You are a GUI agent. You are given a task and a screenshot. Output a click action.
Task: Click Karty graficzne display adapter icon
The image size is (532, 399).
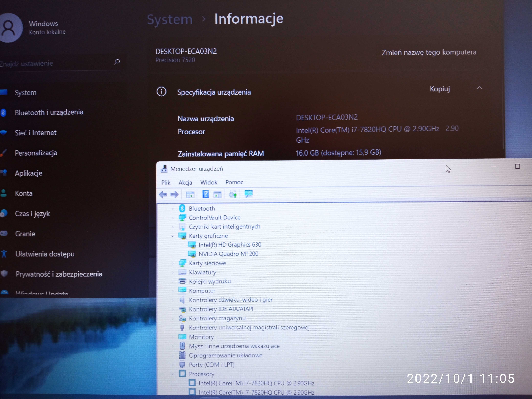point(182,236)
